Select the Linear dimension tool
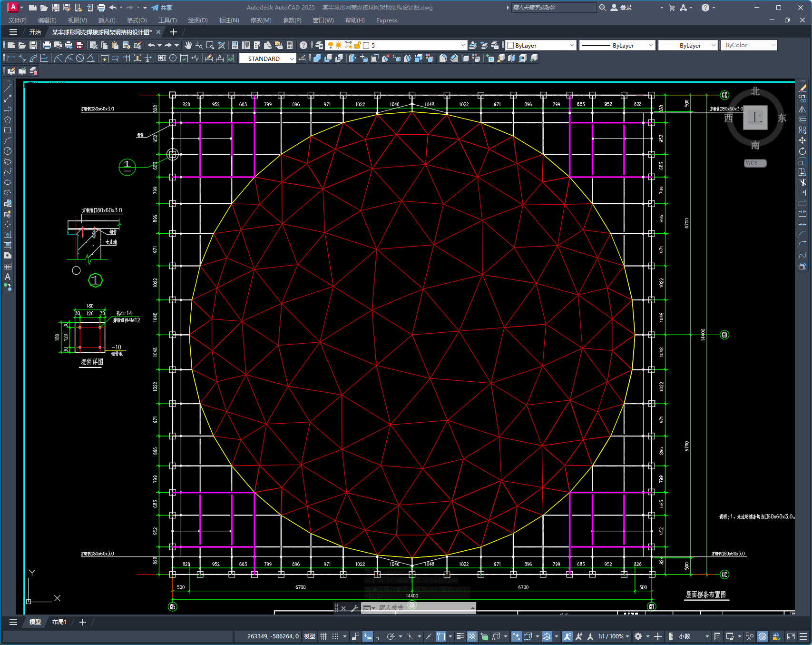 point(11,58)
